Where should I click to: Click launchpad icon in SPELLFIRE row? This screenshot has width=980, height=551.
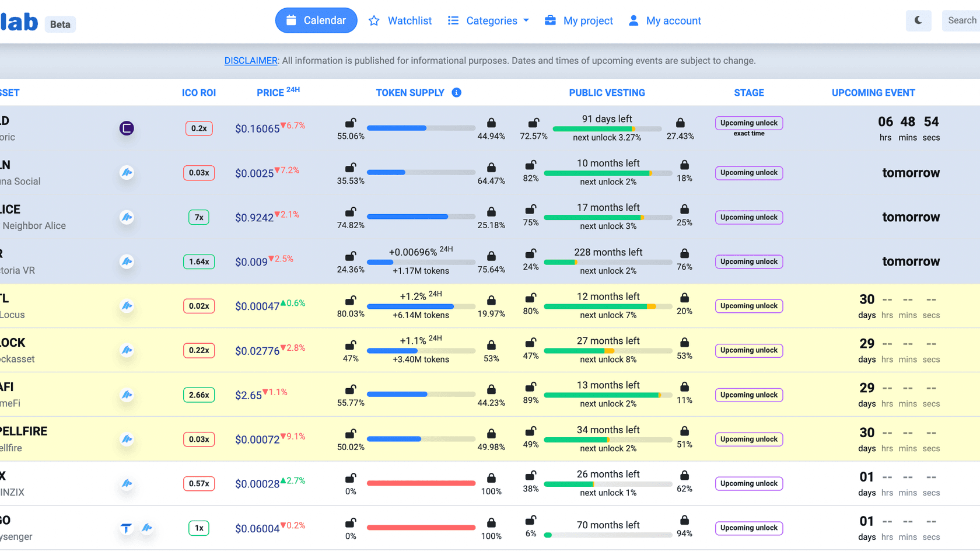(x=127, y=440)
